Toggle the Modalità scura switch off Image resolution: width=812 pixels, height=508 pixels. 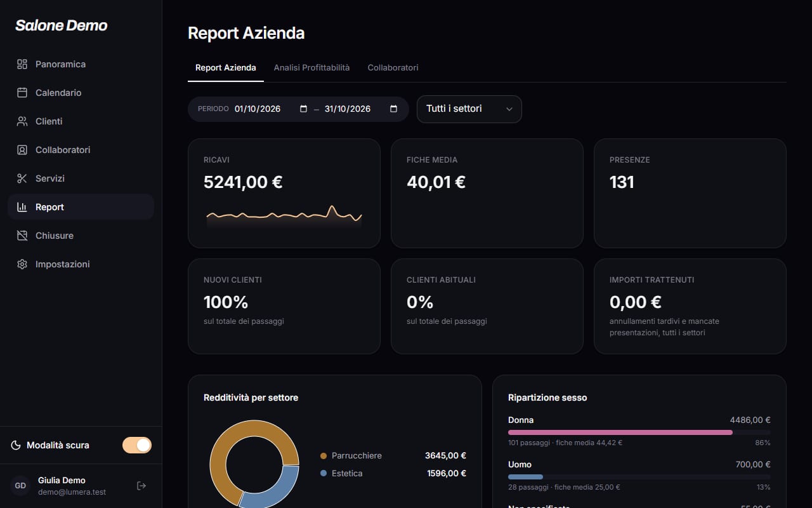[x=137, y=445]
